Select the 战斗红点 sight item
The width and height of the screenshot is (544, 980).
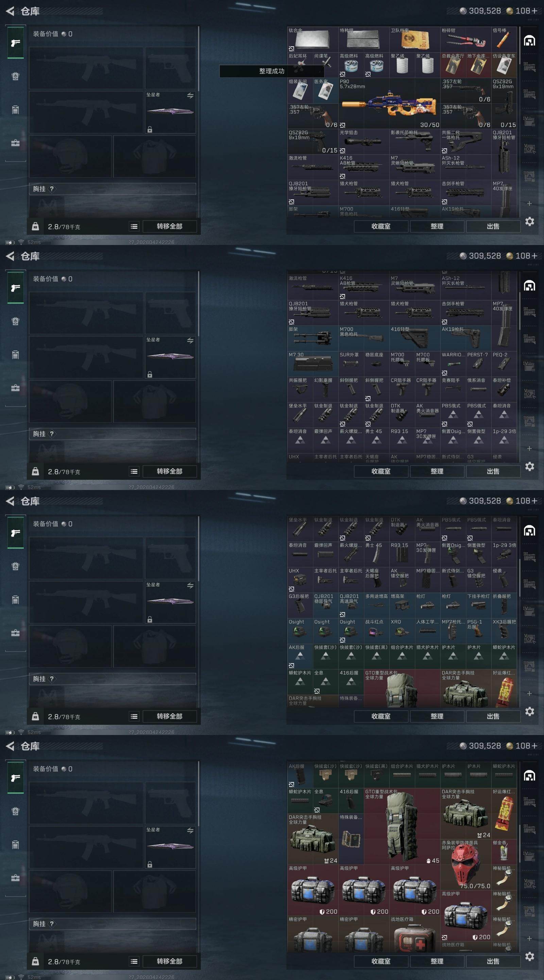point(376,631)
